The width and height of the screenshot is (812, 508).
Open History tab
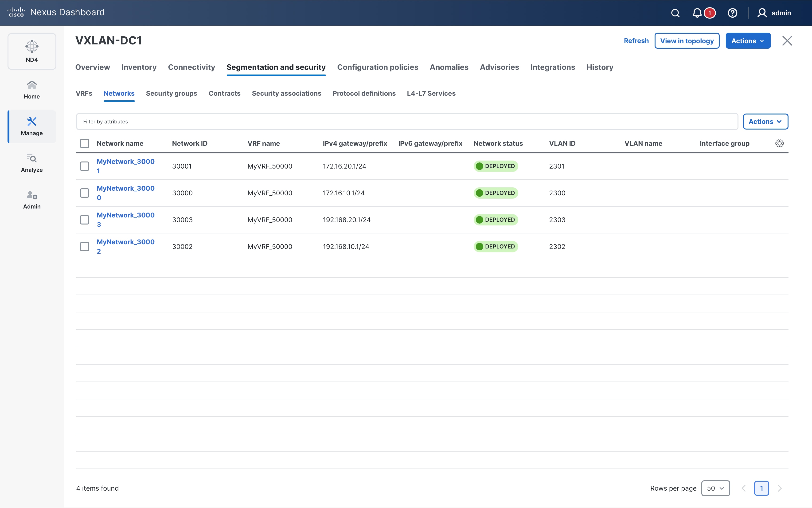600,67
